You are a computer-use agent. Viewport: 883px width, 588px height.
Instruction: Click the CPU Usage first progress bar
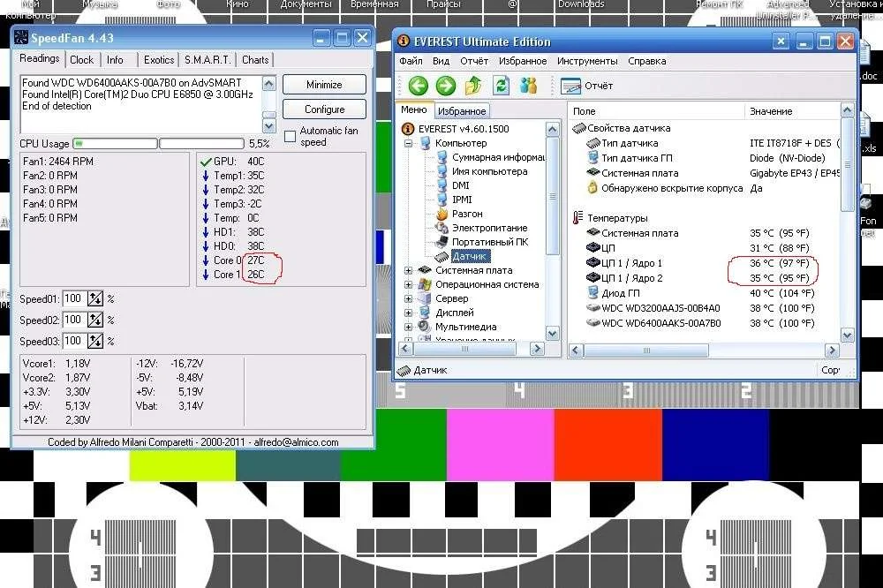click(115, 144)
